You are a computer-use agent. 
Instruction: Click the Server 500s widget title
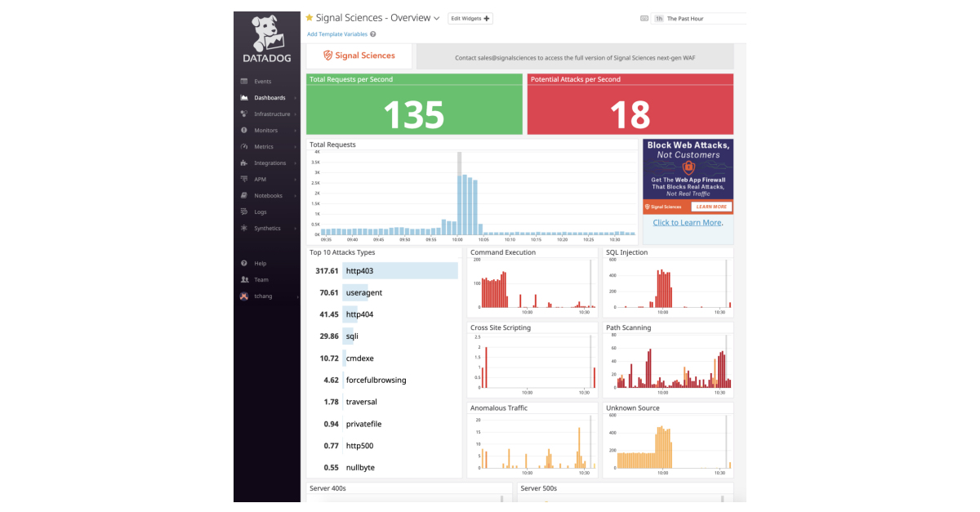[539, 488]
